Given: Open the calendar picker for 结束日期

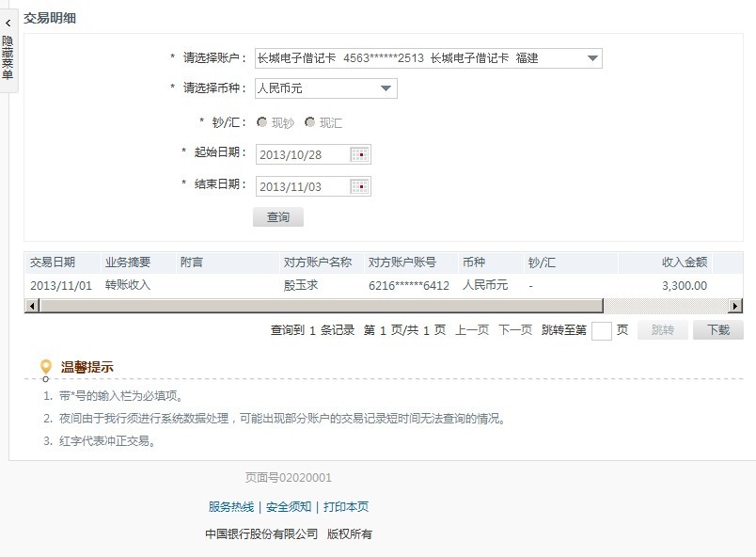Looking at the screenshot, I should point(363,185).
